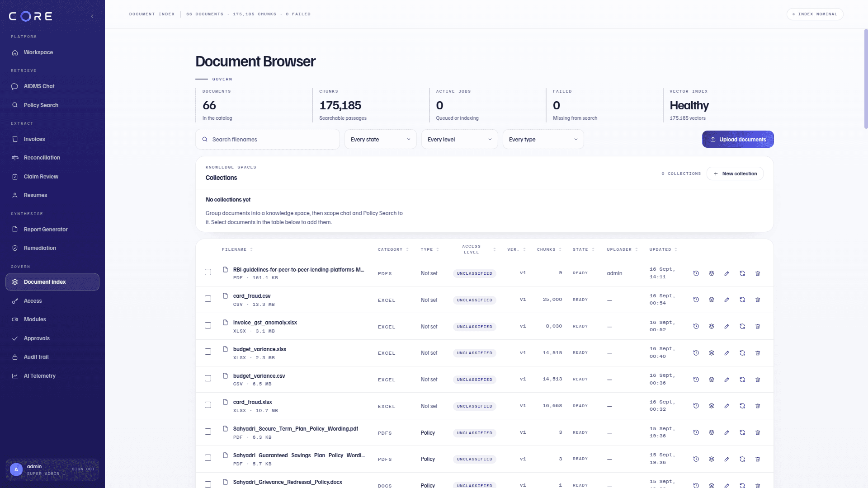Sort table by Category column header

393,249
